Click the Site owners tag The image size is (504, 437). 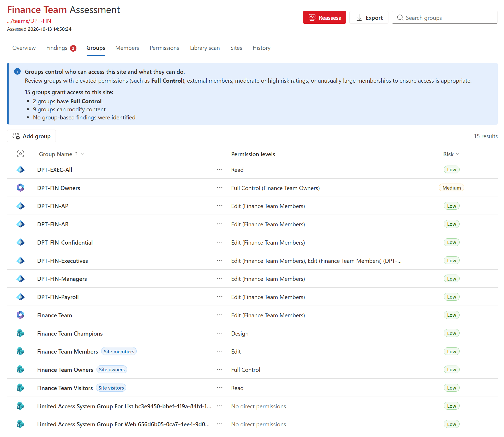112,369
